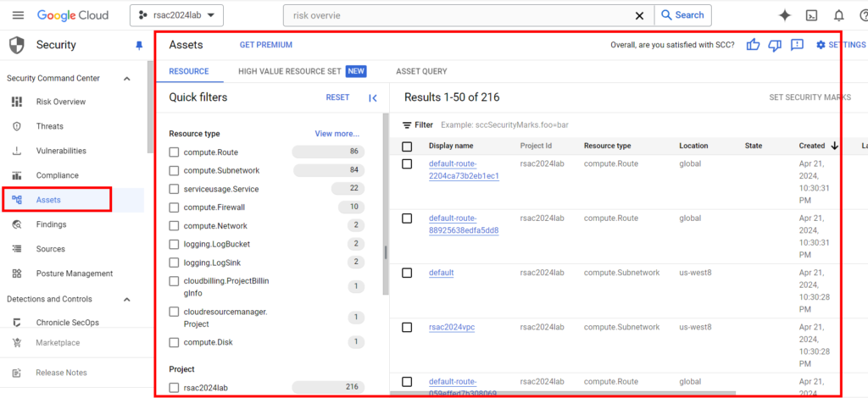Click the Google Cloud logo

73,15
